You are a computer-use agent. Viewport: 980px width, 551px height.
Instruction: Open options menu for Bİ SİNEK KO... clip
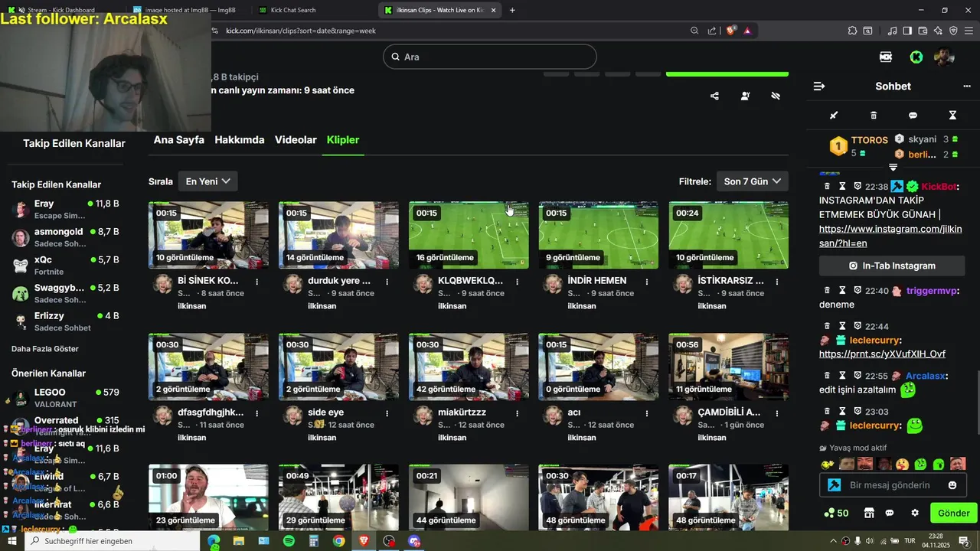tap(257, 282)
